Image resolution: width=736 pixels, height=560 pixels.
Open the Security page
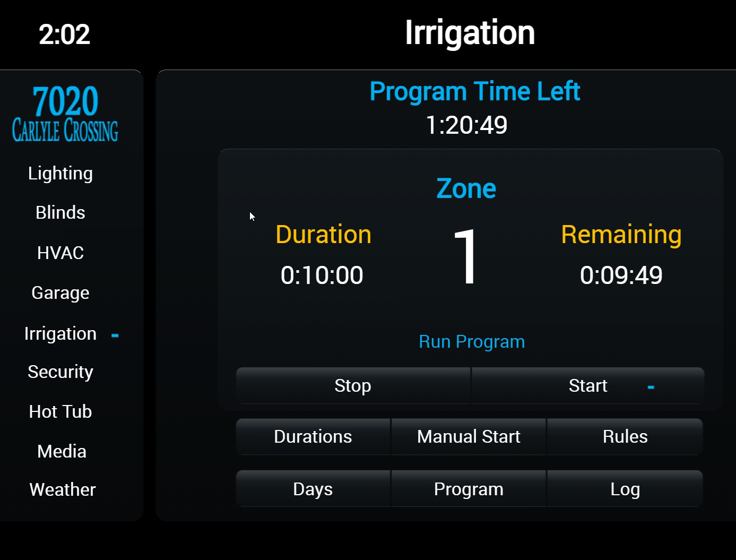pos(60,372)
